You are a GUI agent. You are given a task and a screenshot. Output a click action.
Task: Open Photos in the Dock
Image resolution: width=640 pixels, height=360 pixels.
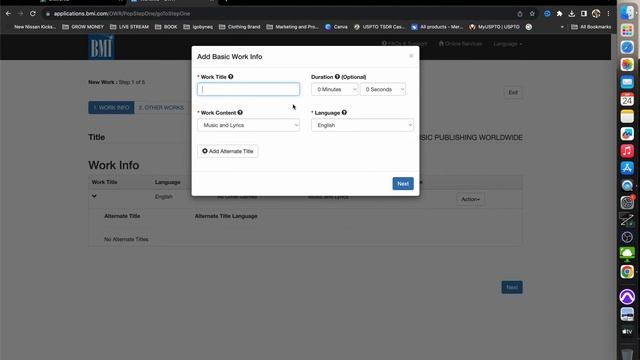tap(627, 64)
